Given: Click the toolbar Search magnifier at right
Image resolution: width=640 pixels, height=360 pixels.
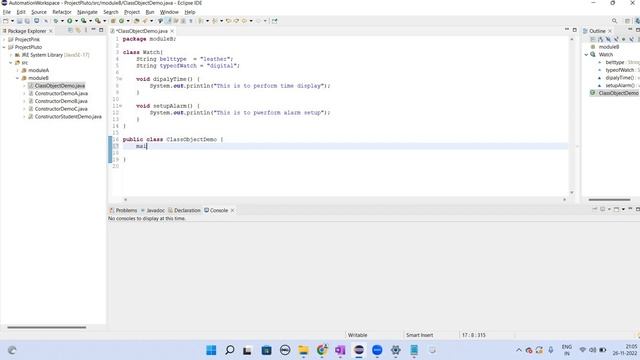Looking at the screenshot, I should [614, 21].
